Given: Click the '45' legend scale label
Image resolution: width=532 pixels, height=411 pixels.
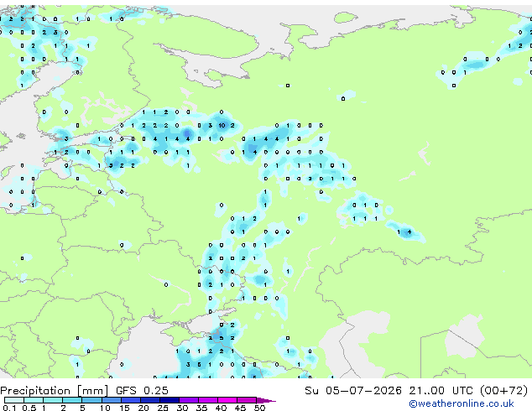Looking at the screenshot, I should [240, 408].
